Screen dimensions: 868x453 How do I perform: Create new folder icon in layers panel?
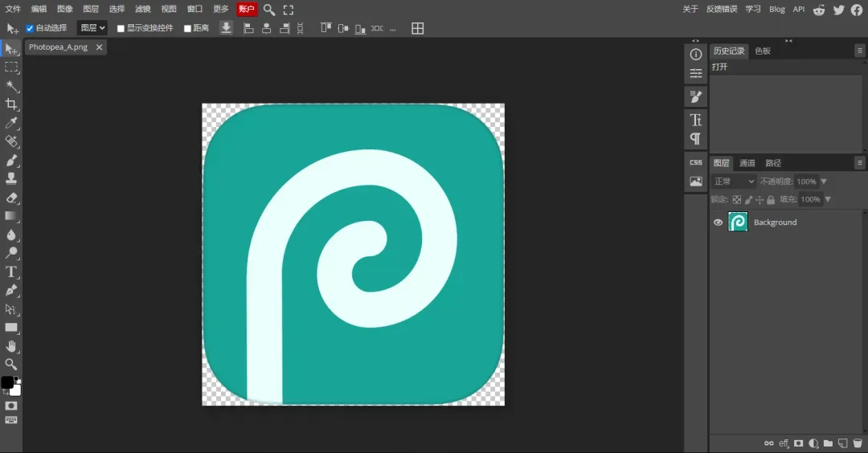tap(828, 443)
